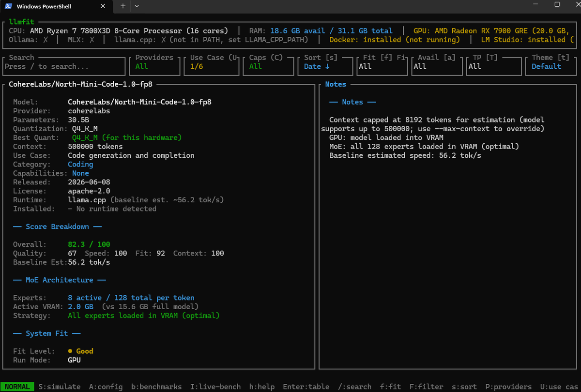
Task: Click Capabilities value None
Action: click(x=80, y=173)
